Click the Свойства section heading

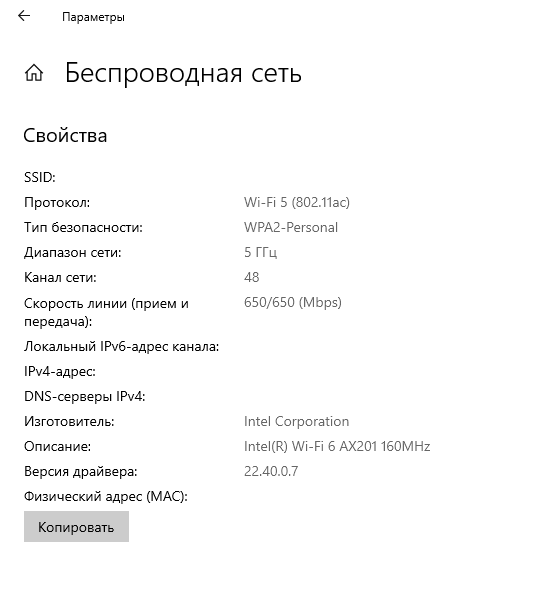(65, 135)
